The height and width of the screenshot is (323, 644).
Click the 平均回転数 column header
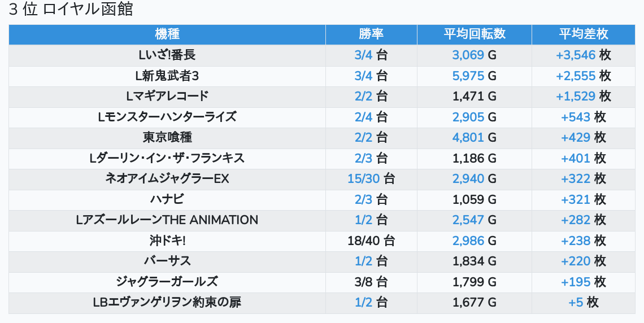[474, 34]
